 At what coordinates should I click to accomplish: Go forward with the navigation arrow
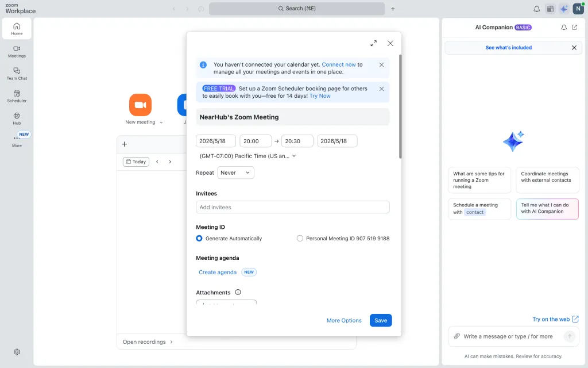pyautogui.click(x=187, y=9)
